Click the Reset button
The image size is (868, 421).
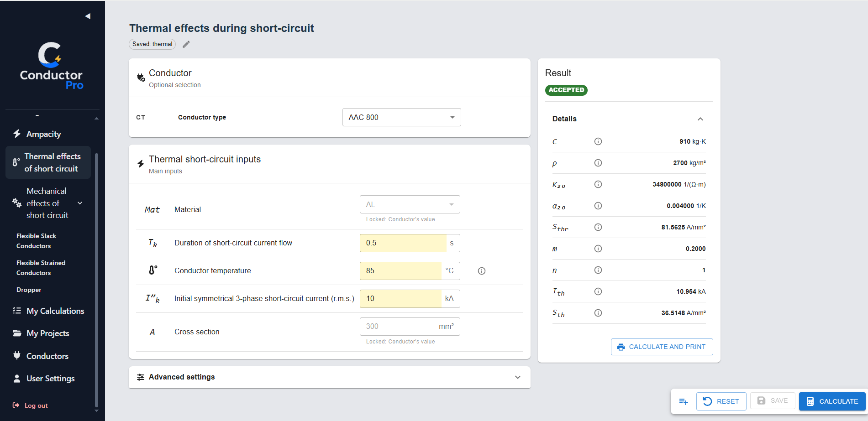pos(721,401)
